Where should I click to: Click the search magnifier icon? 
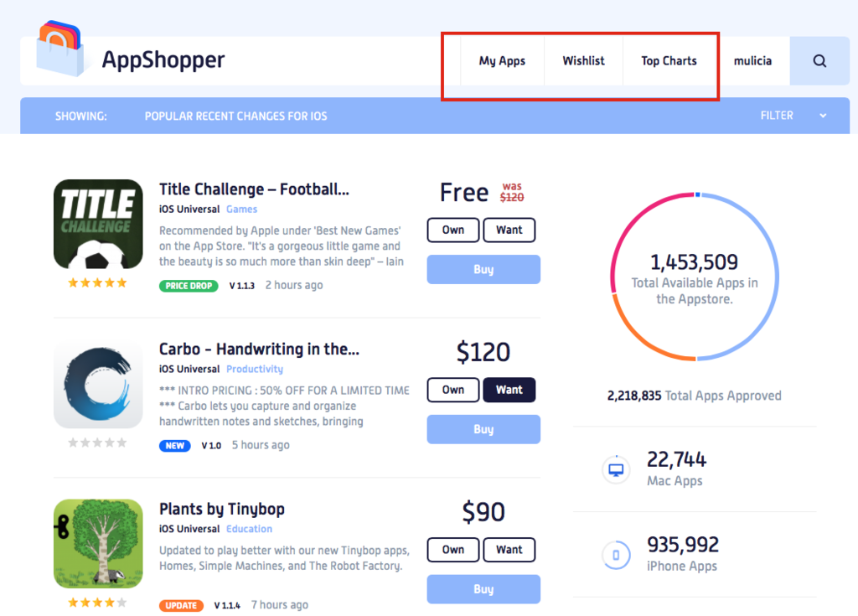point(819,61)
